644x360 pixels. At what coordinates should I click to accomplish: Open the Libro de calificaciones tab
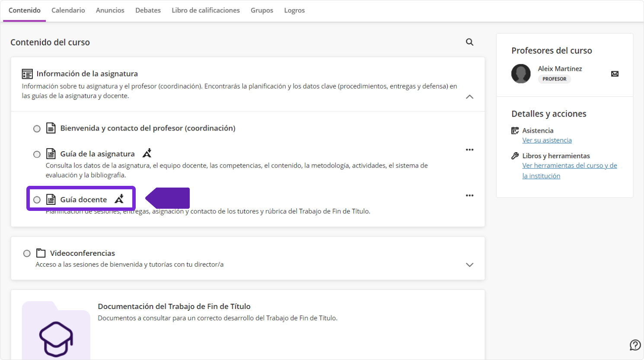[x=205, y=10]
